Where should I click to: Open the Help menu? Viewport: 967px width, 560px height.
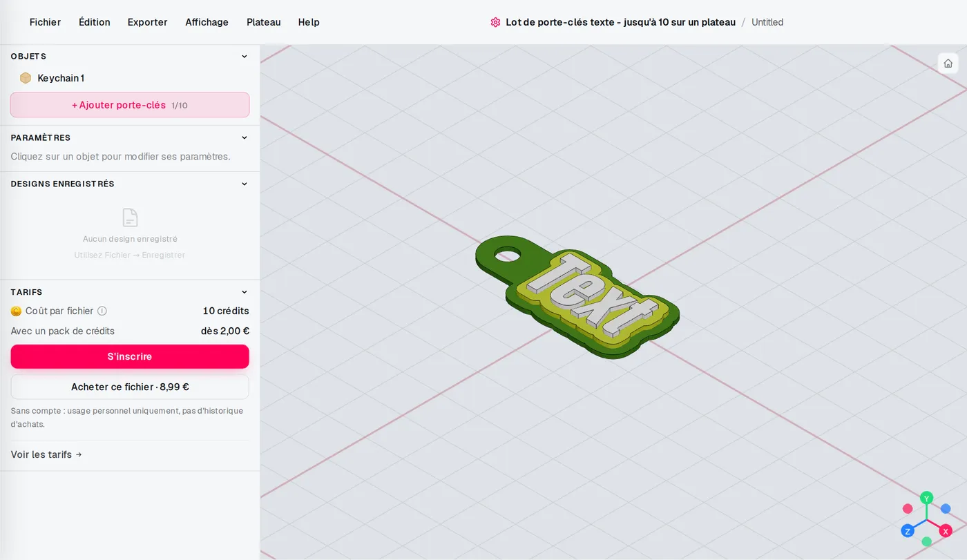309,22
